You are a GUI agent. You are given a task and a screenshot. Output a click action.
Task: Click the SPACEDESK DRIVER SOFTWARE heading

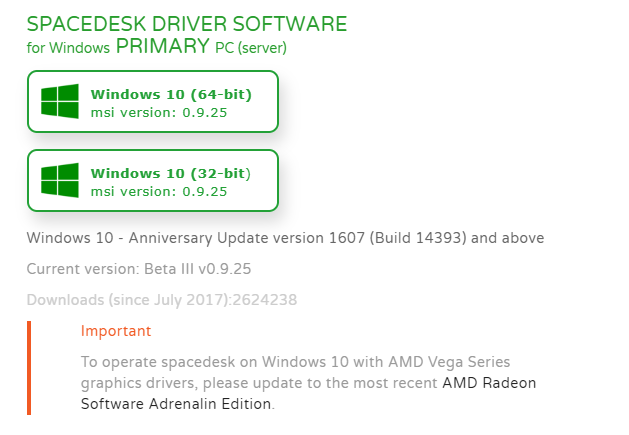pos(187,24)
